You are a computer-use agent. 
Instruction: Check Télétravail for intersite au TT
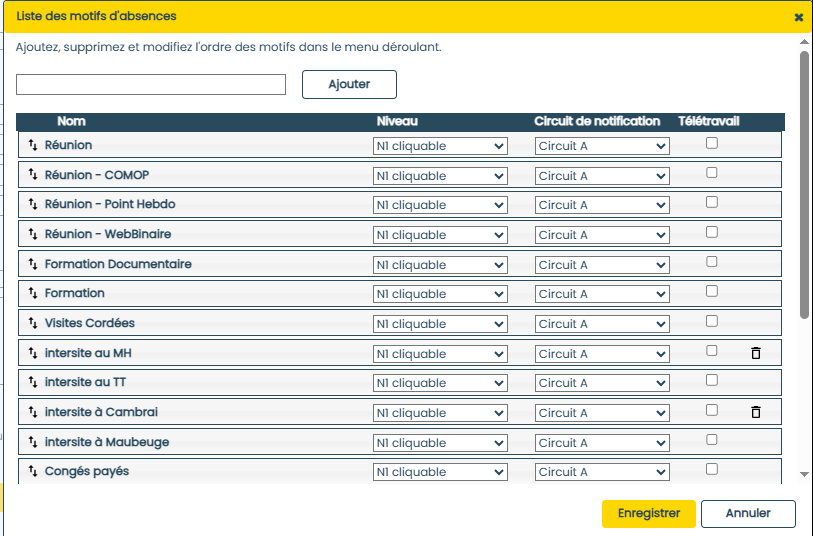[x=712, y=380]
